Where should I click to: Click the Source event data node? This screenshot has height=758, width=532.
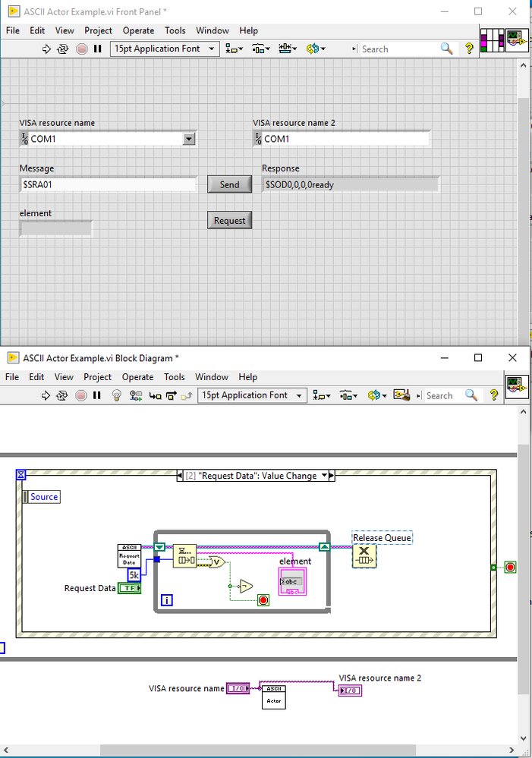click(x=42, y=497)
